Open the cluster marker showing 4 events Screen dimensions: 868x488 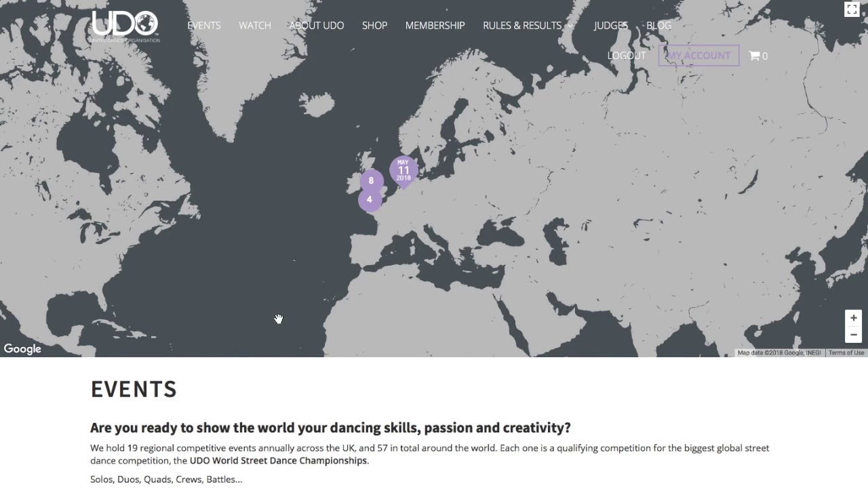coord(370,200)
